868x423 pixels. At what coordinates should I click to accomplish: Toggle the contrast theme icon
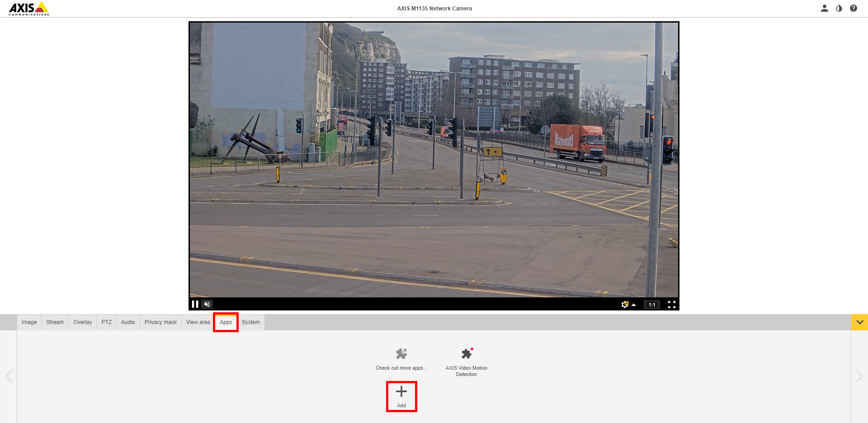(839, 8)
